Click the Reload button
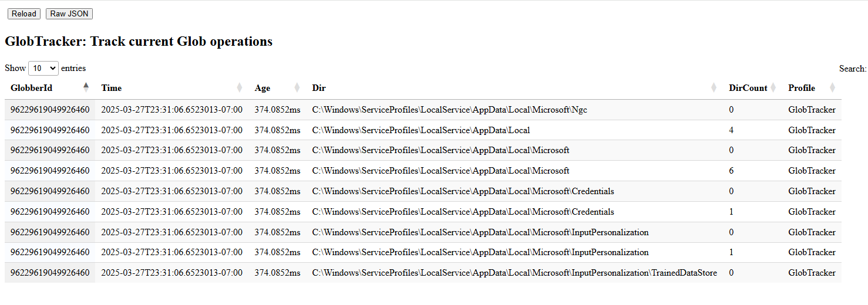 (24, 13)
